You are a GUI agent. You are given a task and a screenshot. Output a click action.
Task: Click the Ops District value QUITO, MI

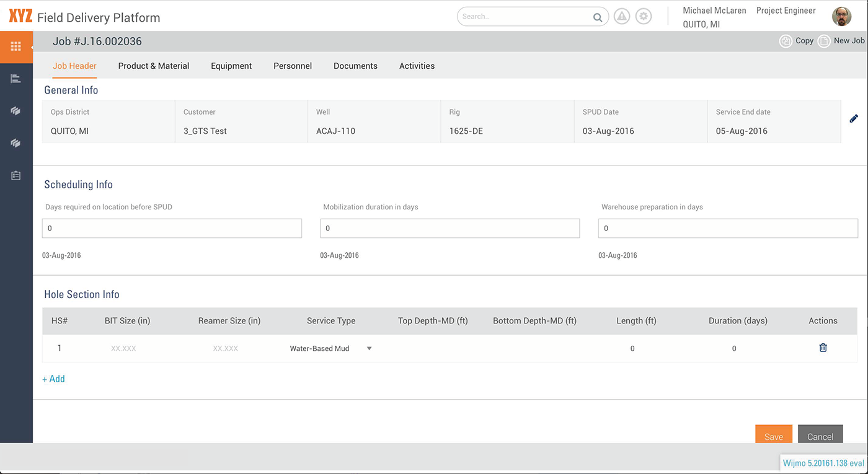click(x=69, y=131)
